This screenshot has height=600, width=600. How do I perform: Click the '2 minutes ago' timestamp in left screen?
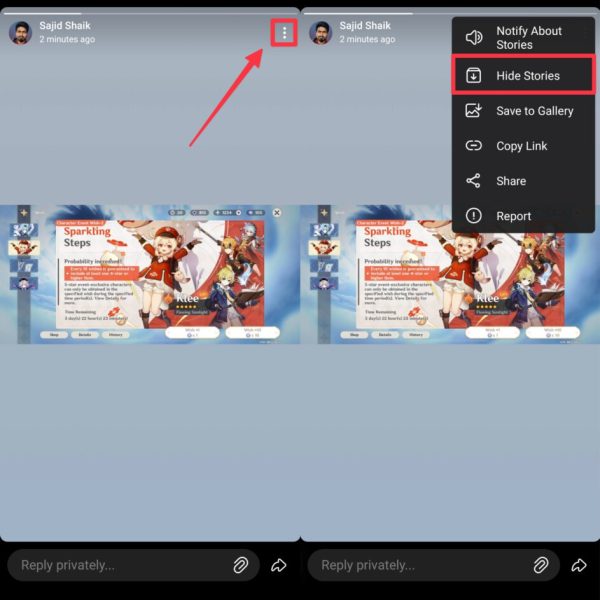click(67, 39)
